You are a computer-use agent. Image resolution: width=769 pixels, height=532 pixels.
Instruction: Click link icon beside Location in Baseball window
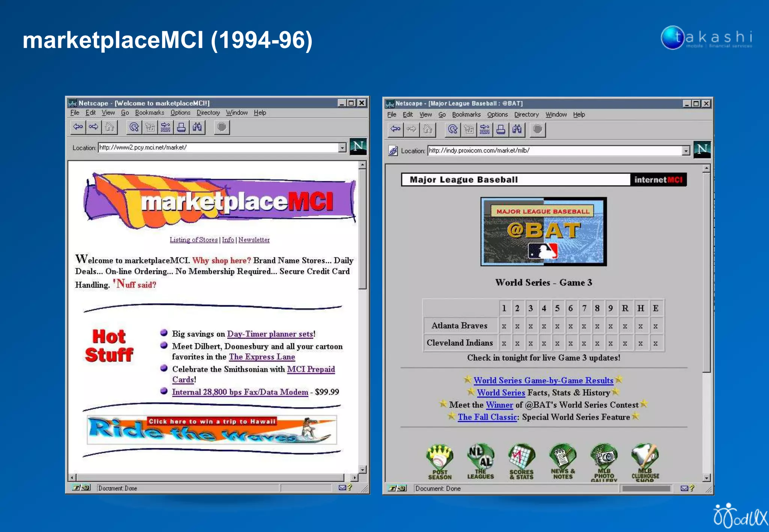[x=393, y=151]
